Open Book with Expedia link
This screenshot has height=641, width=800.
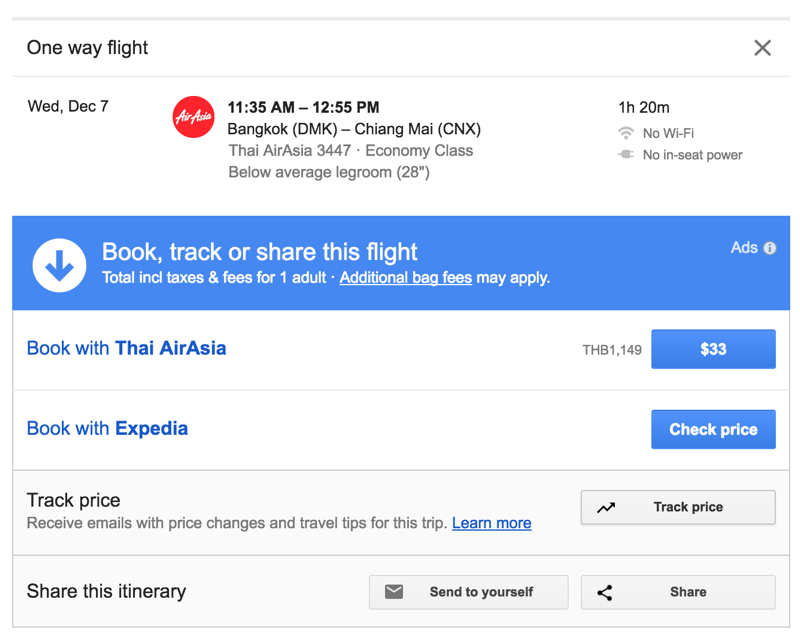[x=107, y=429]
